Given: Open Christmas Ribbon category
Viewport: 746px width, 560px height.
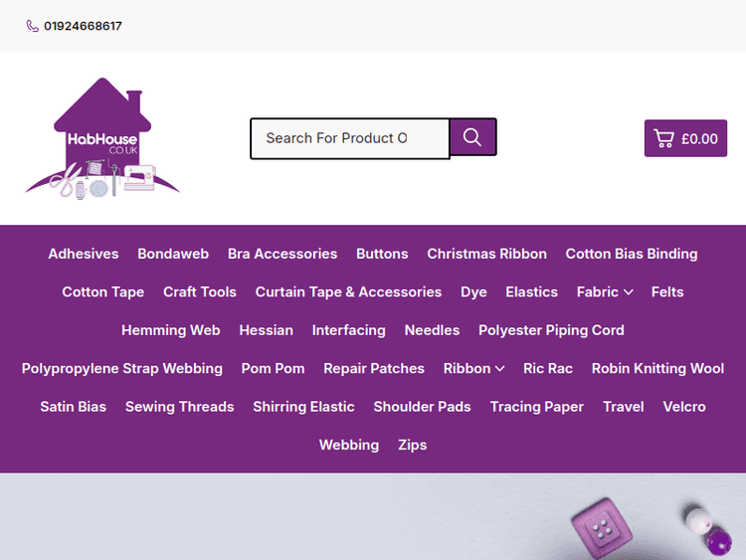Looking at the screenshot, I should tap(486, 254).
